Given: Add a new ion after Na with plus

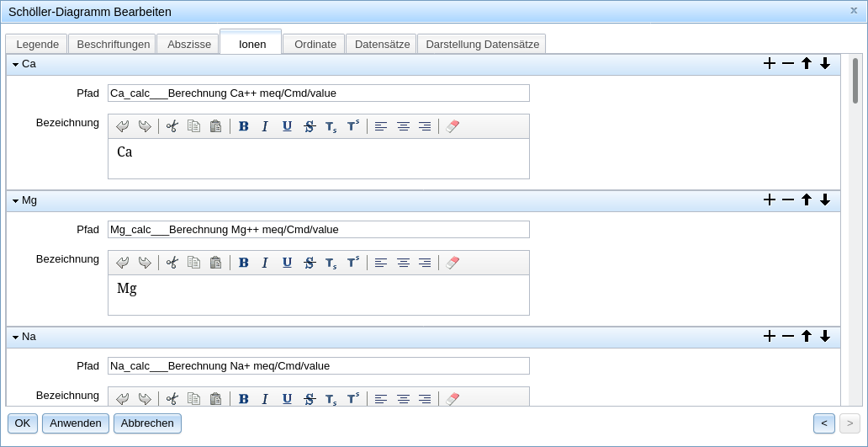Looking at the screenshot, I should tap(770, 336).
